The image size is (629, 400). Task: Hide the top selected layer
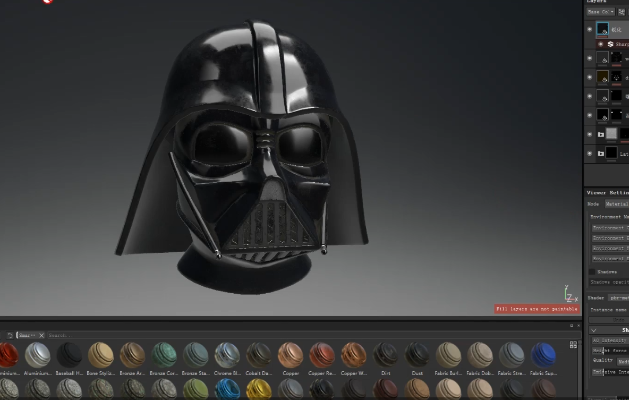coord(590,29)
